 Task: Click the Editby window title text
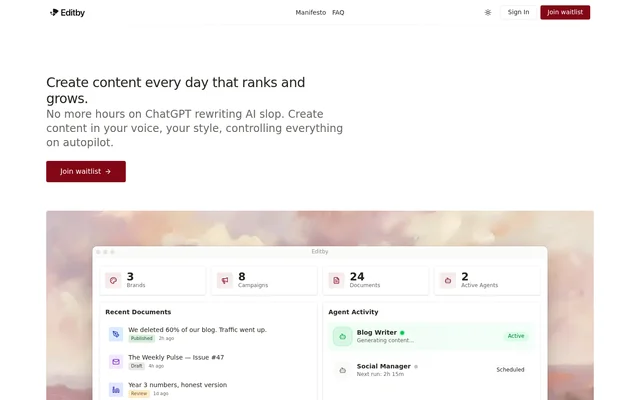coord(320,252)
